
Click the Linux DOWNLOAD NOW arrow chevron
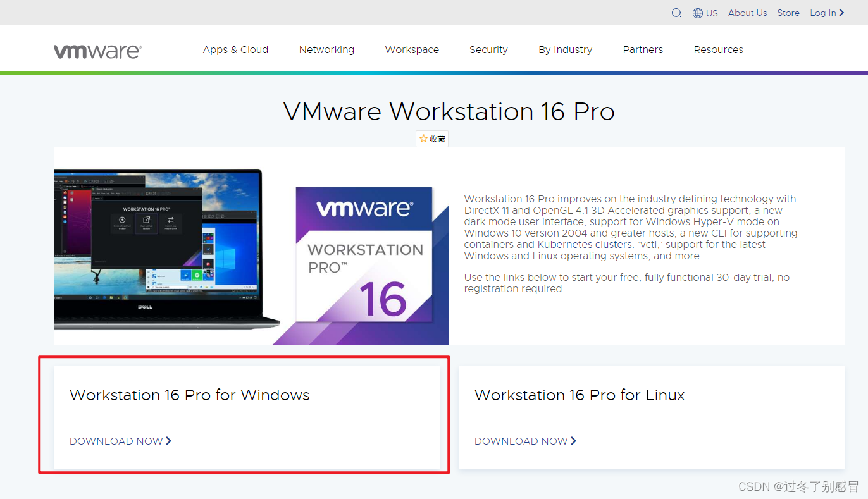coord(574,441)
